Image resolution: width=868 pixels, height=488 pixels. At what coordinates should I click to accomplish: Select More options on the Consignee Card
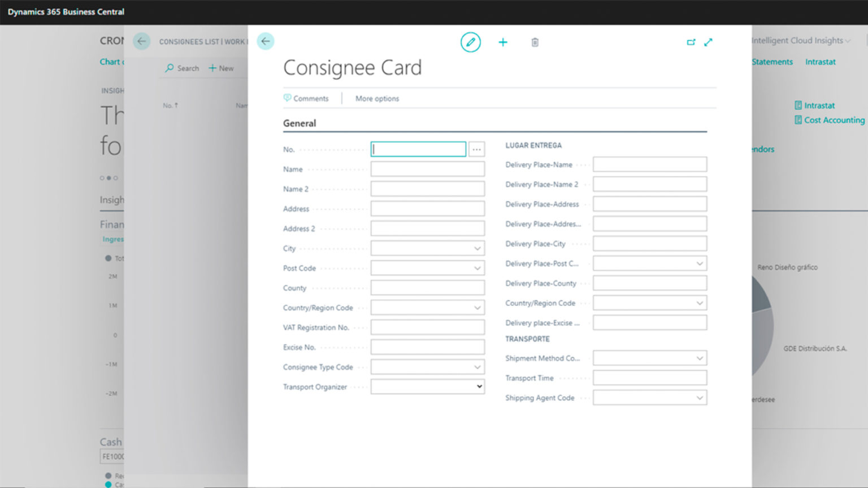point(376,98)
